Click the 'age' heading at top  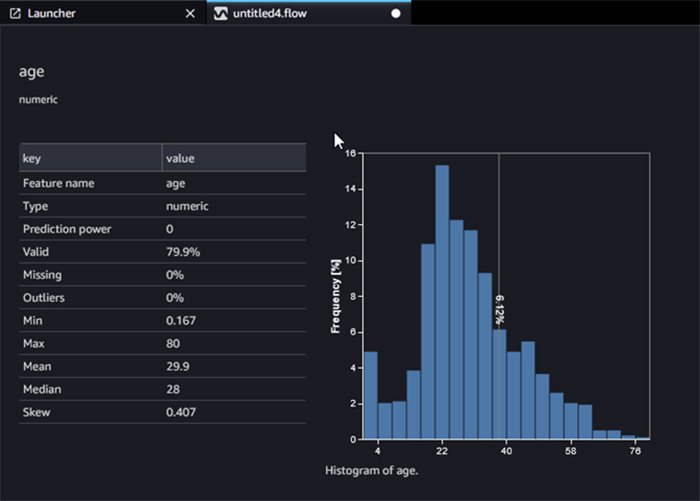pos(31,72)
